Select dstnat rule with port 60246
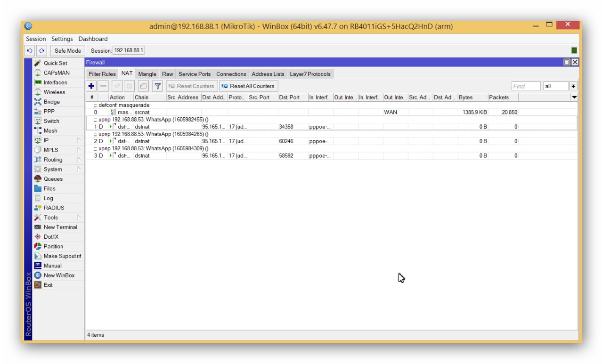The height and width of the screenshot is (364, 603). pyautogui.click(x=332, y=141)
